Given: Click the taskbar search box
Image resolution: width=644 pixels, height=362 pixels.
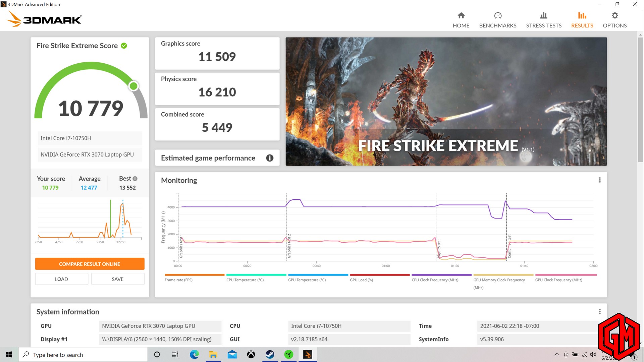Looking at the screenshot, I should (83, 355).
